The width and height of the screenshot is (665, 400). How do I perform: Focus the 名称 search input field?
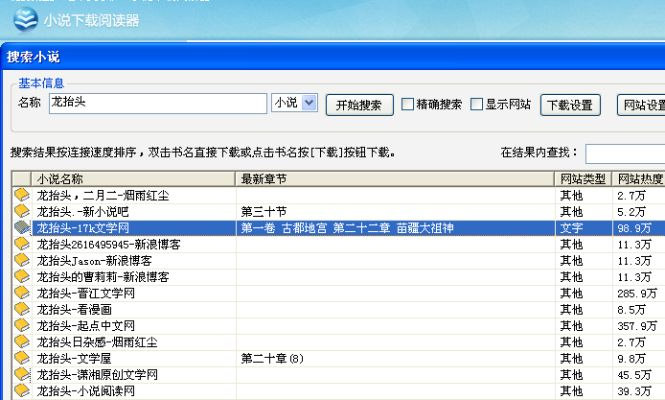(158, 103)
